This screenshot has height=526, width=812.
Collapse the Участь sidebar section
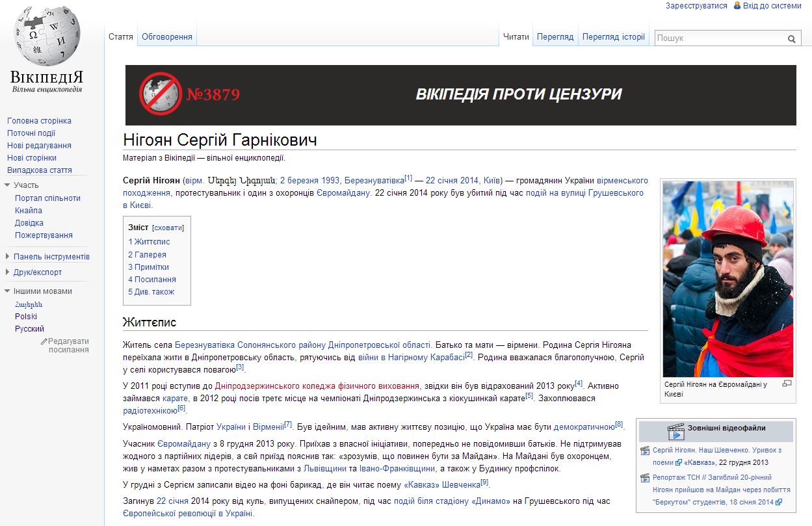(x=7, y=185)
